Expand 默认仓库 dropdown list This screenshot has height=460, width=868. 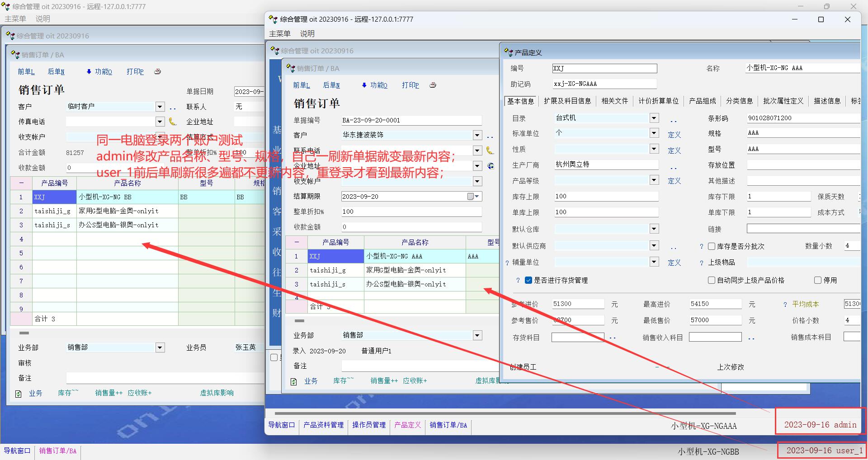point(654,229)
